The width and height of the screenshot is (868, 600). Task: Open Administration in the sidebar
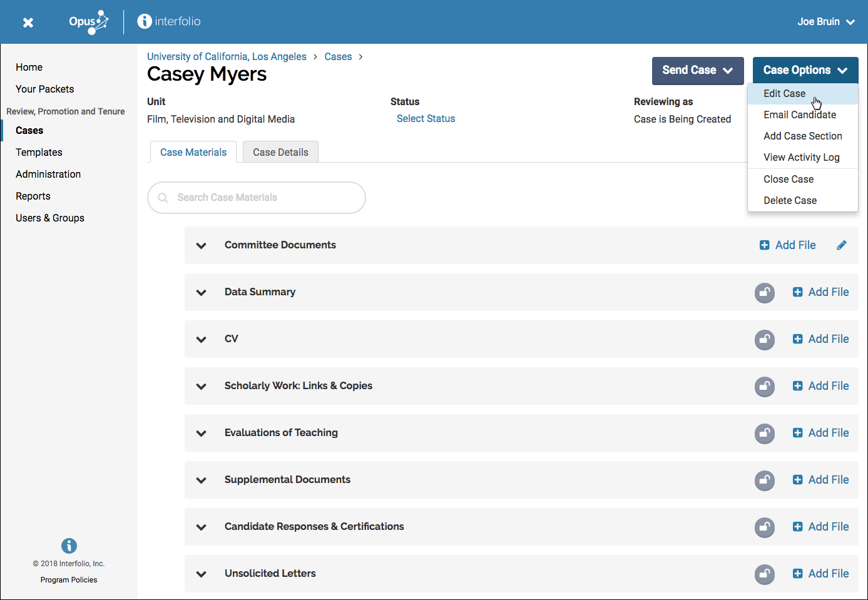(48, 175)
